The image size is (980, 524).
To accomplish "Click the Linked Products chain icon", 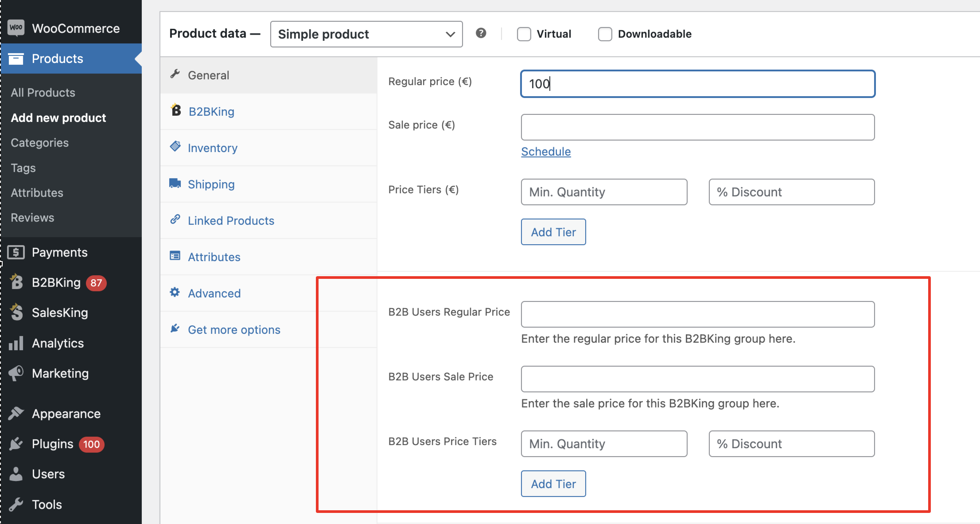I will [175, 219].
